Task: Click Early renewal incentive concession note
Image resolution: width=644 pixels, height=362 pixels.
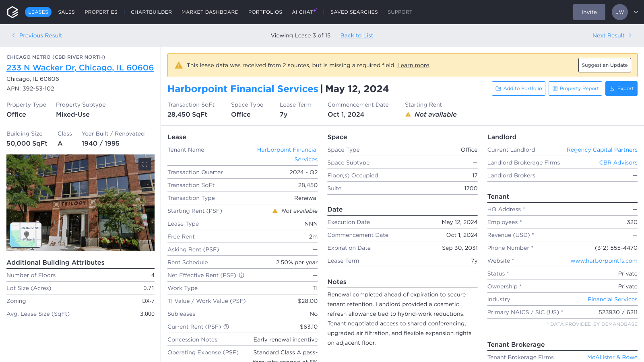Action: pyautogui.click(x=285, y=339)
